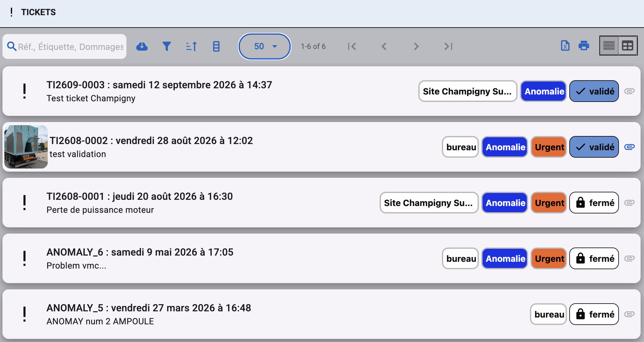Viewport: 644px width, 342px height.
Task: Go to next page of tickets
Action: coord(416,46)
